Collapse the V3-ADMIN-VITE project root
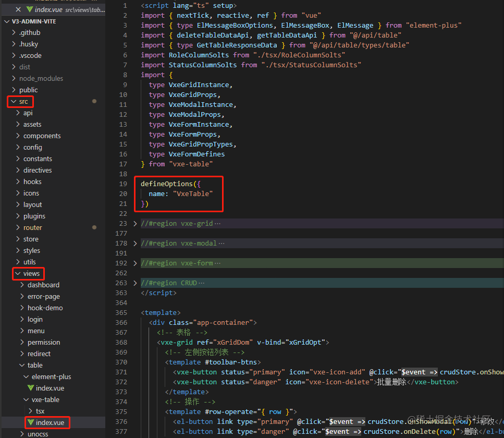This screenshot has width=504, height=438. point(30,21)
